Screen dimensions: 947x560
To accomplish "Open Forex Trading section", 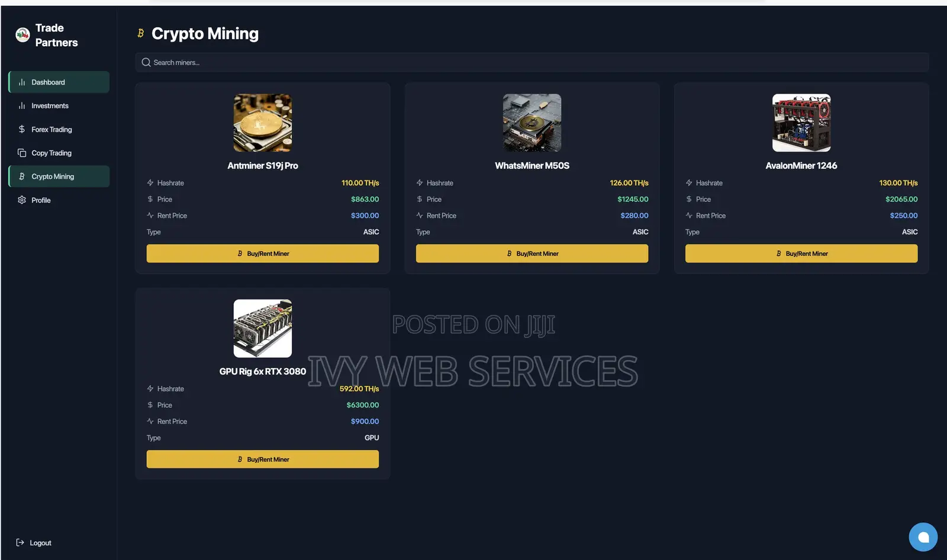I will pos(59,129).
